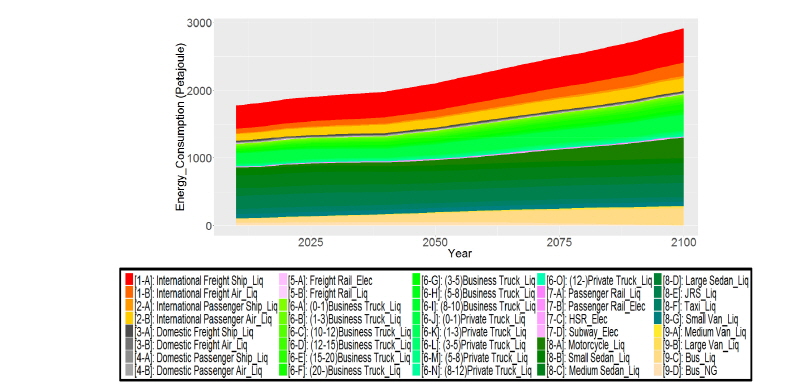Click the dark green sedan area band
Image resolution: width=800 pixels, height=391 pixels.
click(459, 186)
